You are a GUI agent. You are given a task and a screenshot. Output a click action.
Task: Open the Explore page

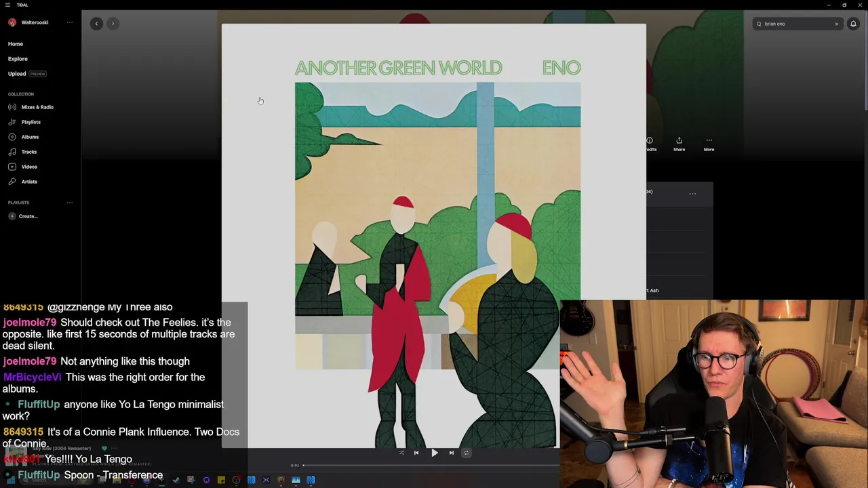coord(18,59)
